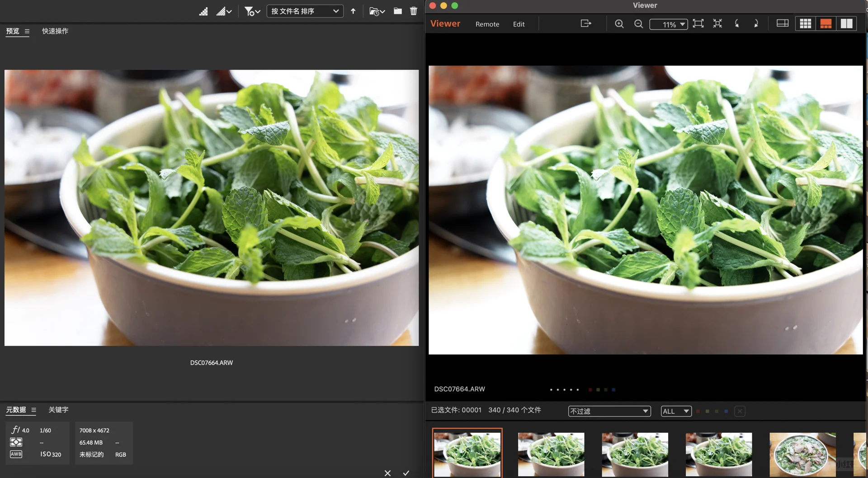Click the export/output icon in Viewer toolbar
The width and height of the screenshot is (868, 478).
tap(586, 23)
